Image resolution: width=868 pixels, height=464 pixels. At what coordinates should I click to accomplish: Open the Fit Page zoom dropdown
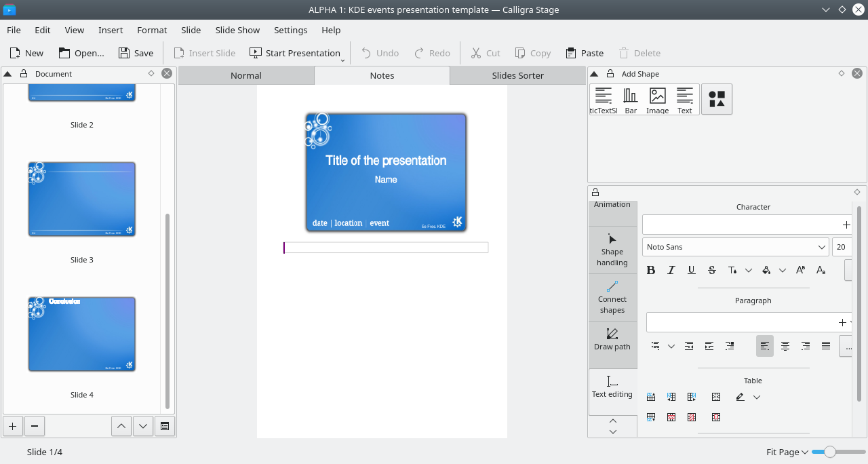[x=787, y=452]
